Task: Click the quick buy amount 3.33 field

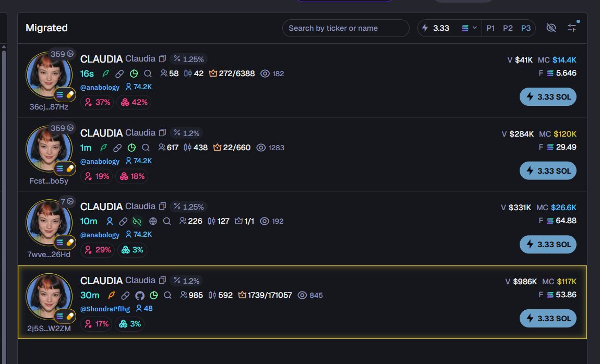Action: tap(441, 28)
